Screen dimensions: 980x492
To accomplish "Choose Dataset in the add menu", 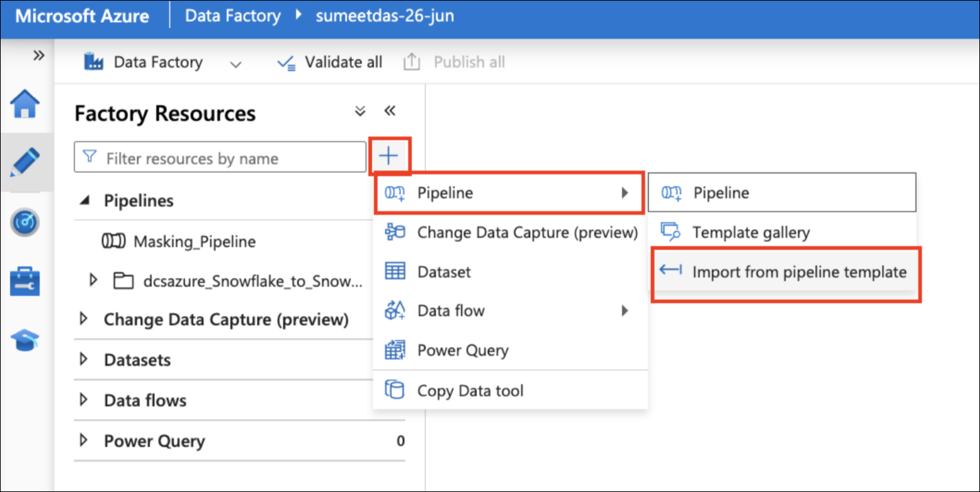I will [509, 271].
